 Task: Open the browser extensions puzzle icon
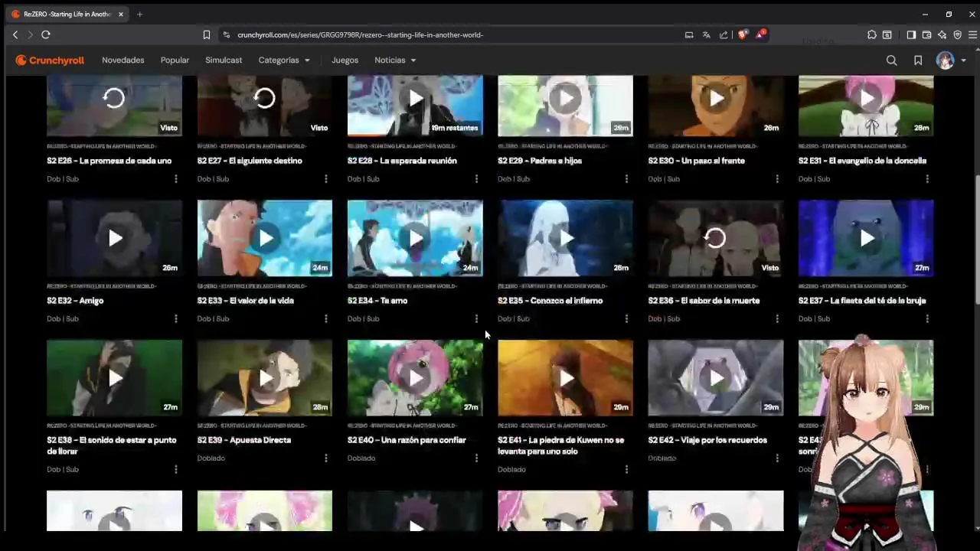tap(872, 34)
